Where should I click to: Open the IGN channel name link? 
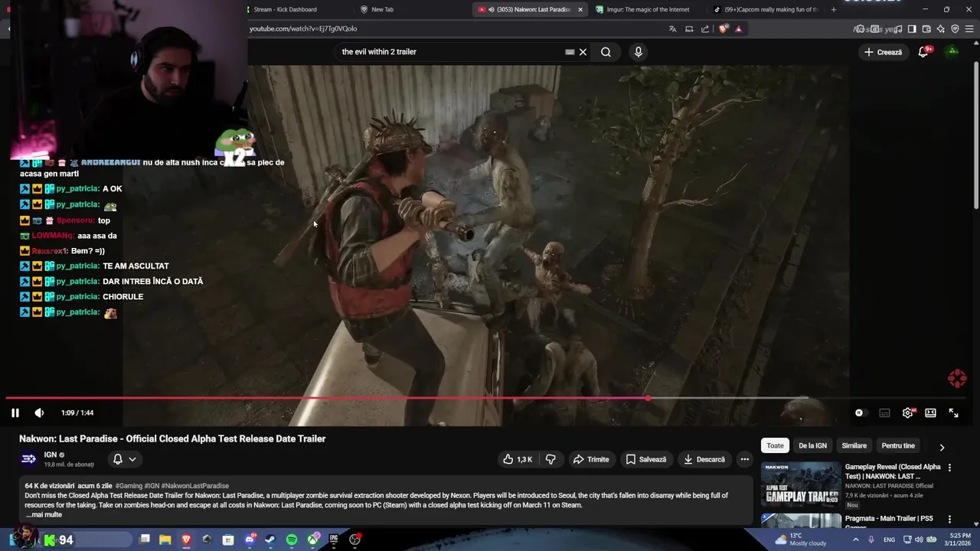tap(51, 455)
